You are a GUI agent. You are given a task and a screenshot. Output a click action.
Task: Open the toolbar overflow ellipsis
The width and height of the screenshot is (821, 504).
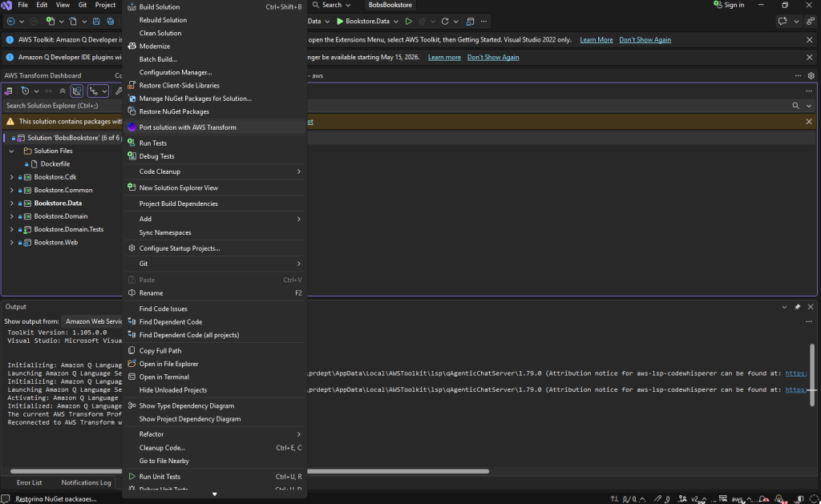click(483, 22)
